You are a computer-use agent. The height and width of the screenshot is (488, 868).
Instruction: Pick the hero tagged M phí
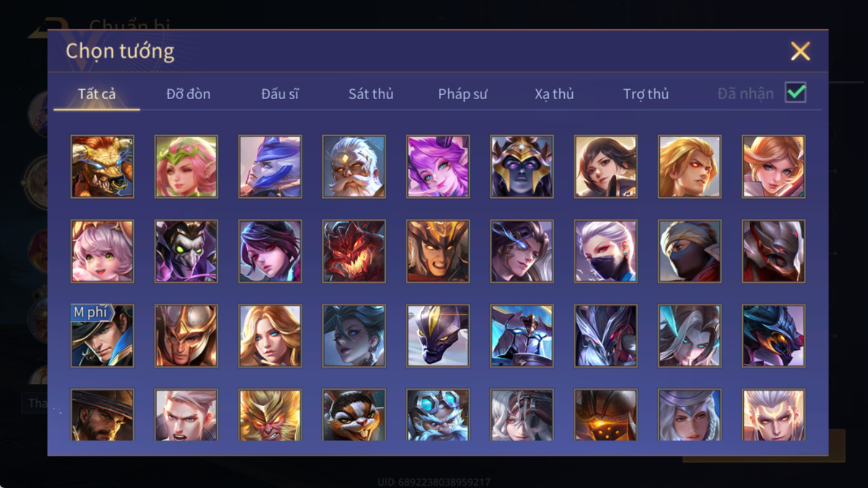(102, 335)
